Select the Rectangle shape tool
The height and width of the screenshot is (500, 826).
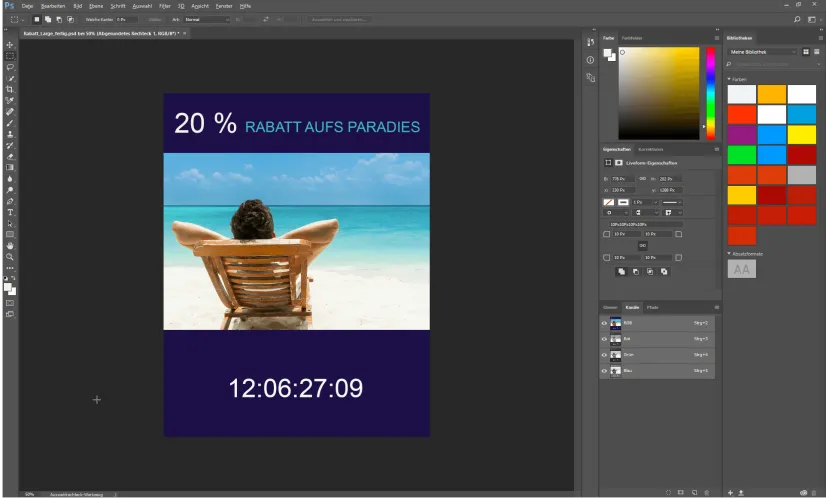(x=9, y=234)
